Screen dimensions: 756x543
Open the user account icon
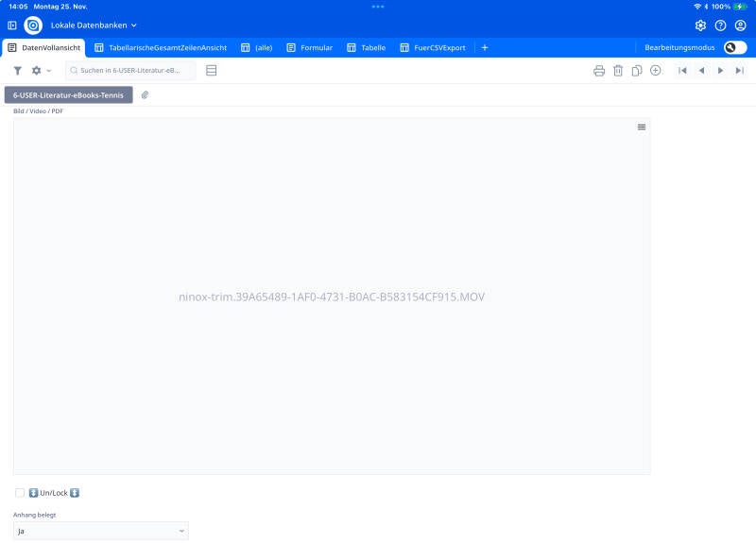click(x=740, y=25)
